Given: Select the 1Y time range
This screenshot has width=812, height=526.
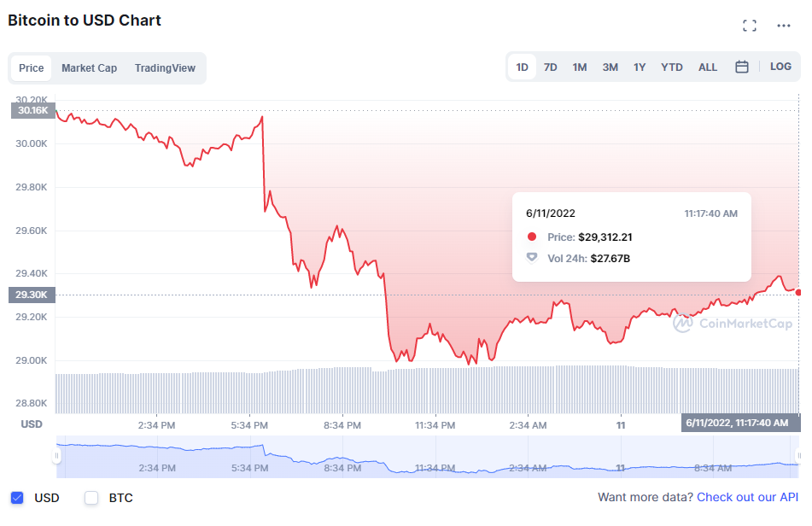Looking at the screenshot, I should 640,67.
